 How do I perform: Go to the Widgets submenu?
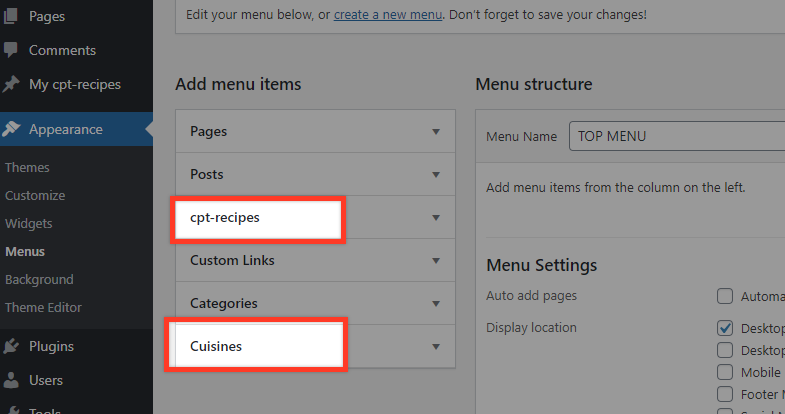(x=29, y=223)
